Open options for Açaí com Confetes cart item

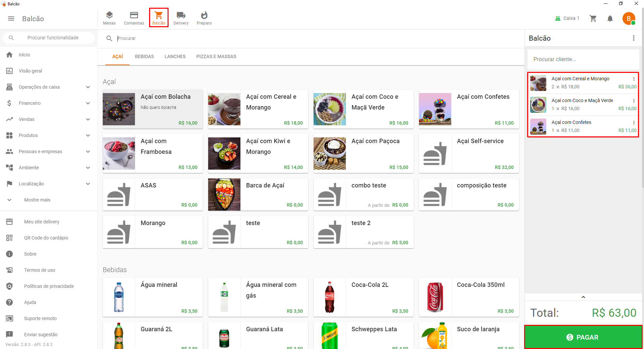point(634,123)
